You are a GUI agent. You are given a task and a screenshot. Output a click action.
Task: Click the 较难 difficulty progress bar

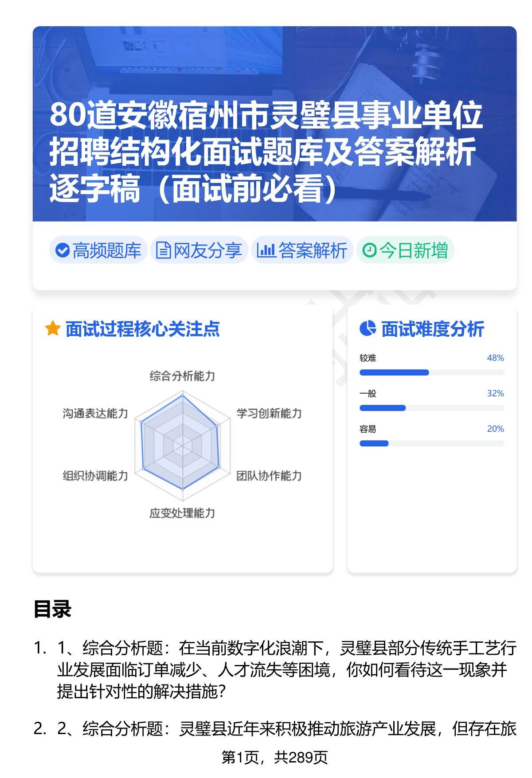coord(431,372)
